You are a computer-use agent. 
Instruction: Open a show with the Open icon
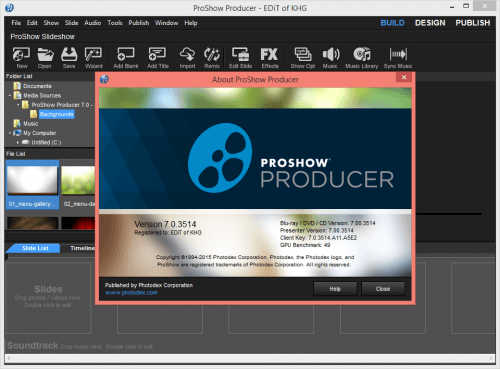(x=45, y=58)
